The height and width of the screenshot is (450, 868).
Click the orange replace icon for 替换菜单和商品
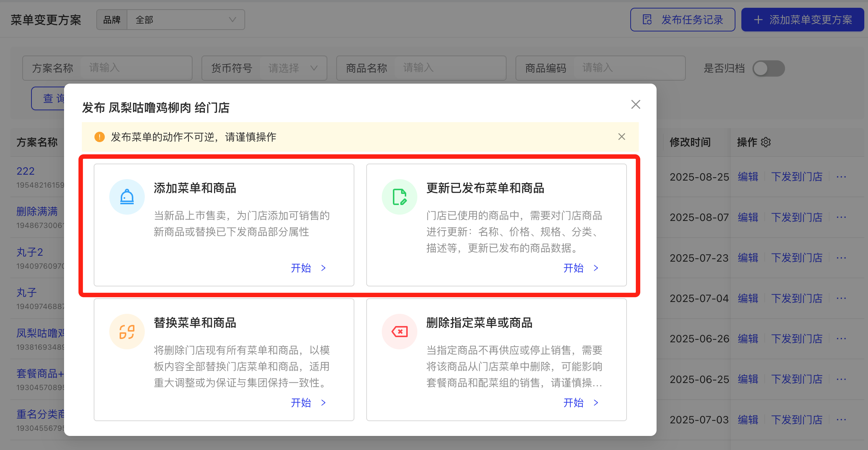point(127,332)
